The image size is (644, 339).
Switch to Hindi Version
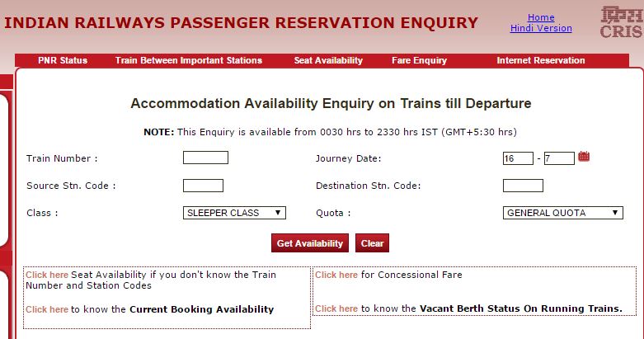541,28
